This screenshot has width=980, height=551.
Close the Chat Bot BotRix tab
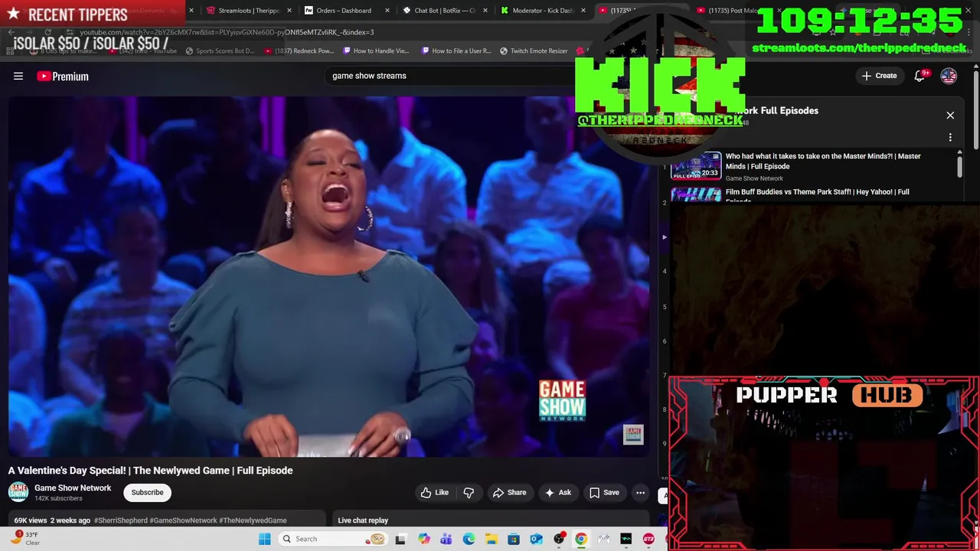[x=485, y=11]
